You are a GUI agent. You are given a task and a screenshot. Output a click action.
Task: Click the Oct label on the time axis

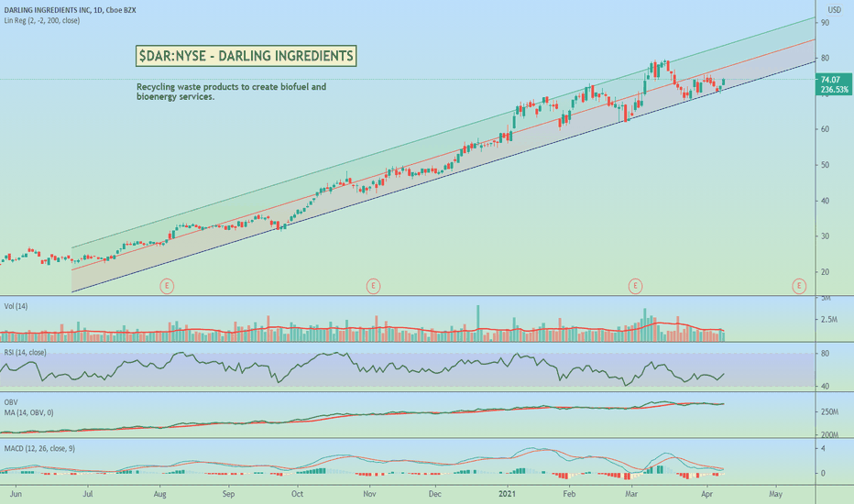pos(298,494)
